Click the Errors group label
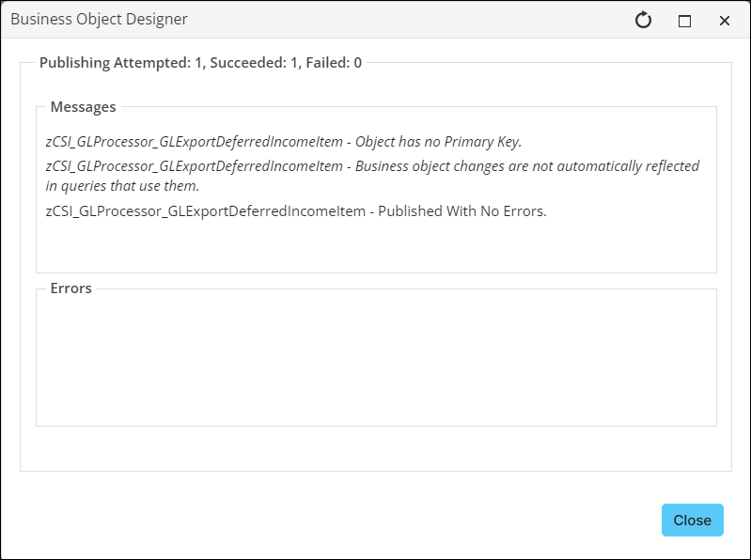The image size is (751, 560). pyautogui.click(x=70, y=288)
